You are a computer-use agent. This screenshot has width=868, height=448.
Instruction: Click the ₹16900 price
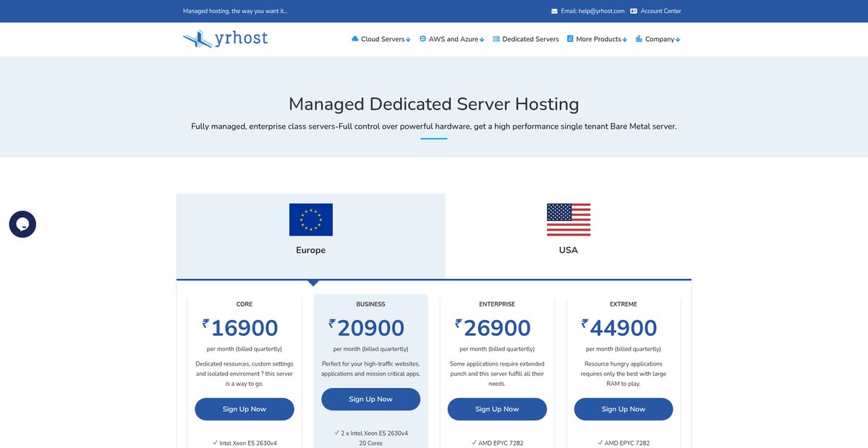pyautogui.click(x=240, y=328)
